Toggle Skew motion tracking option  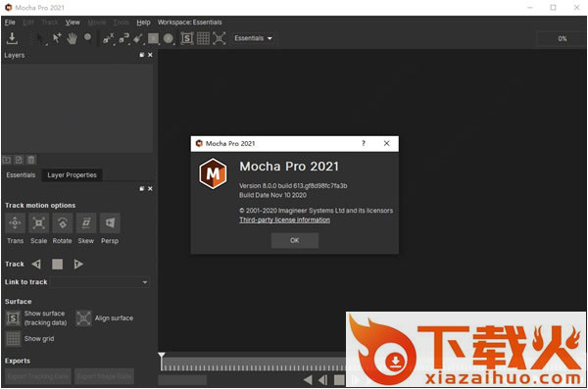tap(86, 223)
